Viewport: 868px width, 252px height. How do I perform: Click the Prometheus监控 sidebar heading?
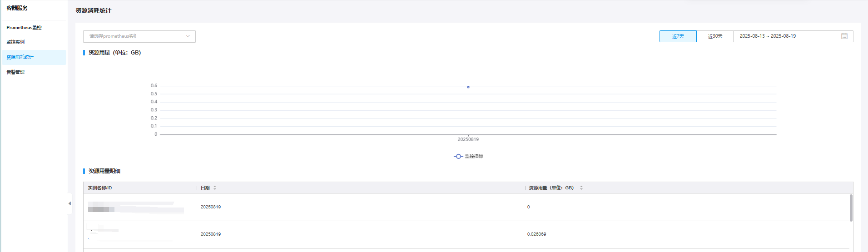[x=24, y=28]
